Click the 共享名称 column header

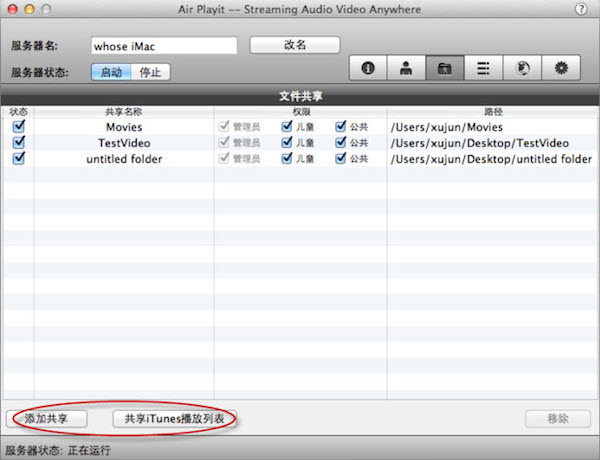click(x=124, y=112)
